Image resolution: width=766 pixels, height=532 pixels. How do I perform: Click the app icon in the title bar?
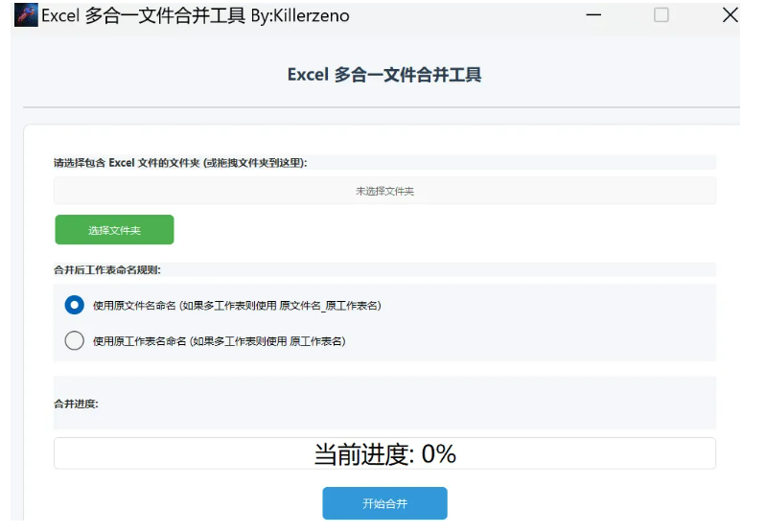click(x=26, y=14)
